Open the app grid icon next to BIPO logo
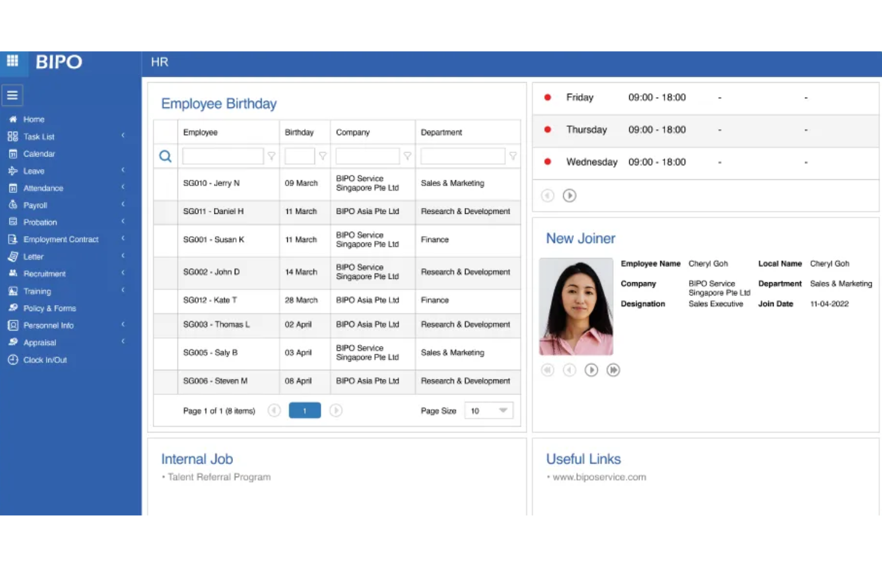 coord(13,62)
